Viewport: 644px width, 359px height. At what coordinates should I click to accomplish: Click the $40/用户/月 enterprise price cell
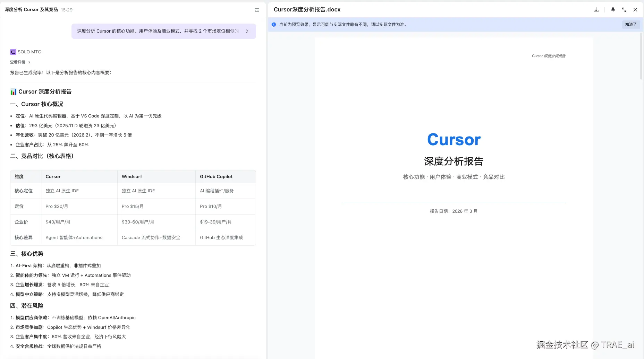[58, 222]
